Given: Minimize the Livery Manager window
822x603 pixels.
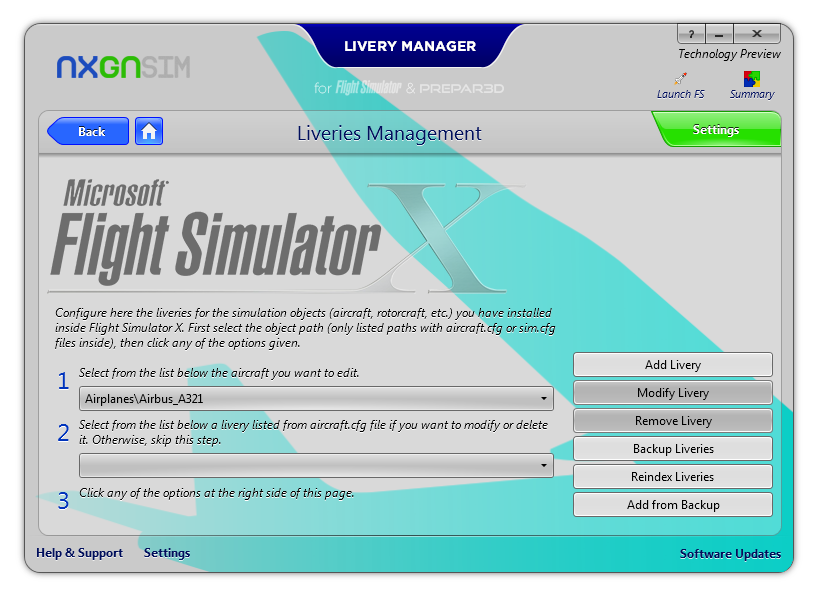Looking at the screenshot, I should [x=719, y=34].
